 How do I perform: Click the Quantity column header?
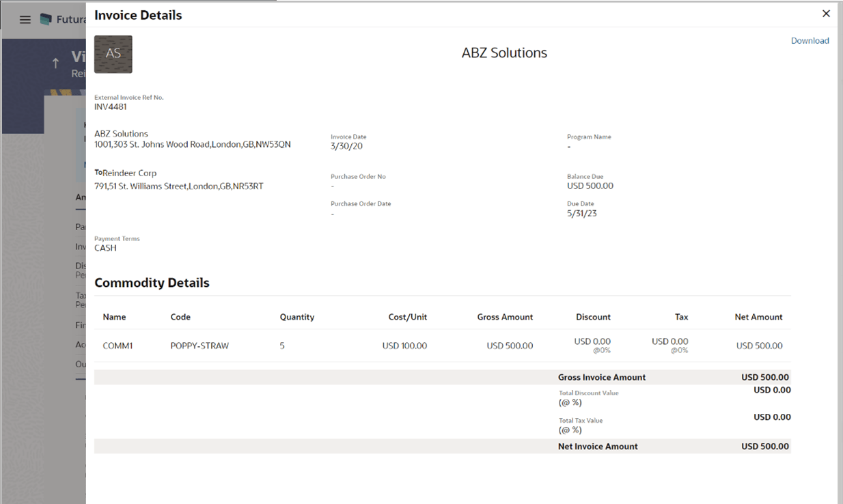[x=297, y=317]
